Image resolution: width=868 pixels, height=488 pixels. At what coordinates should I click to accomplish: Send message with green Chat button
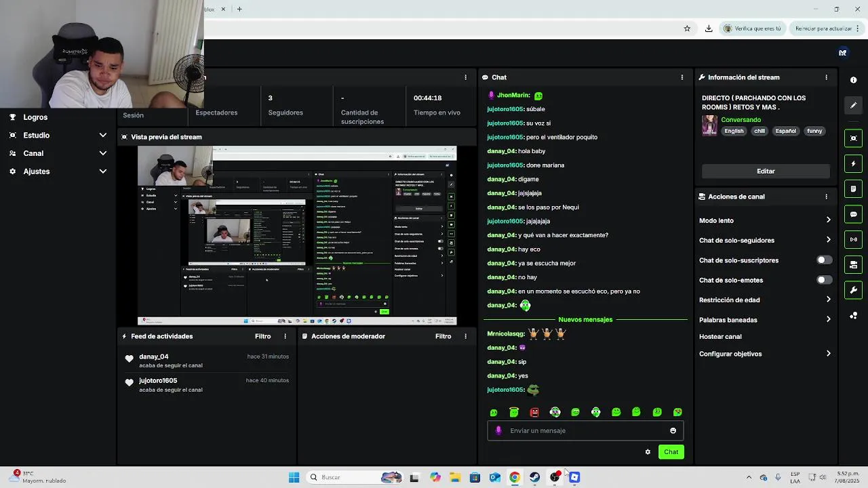point(671,452)
